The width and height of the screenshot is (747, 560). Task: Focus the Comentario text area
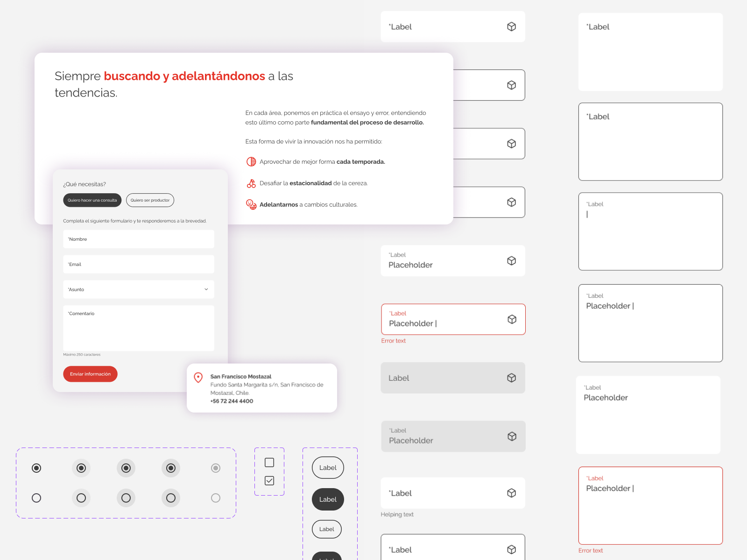138,328
